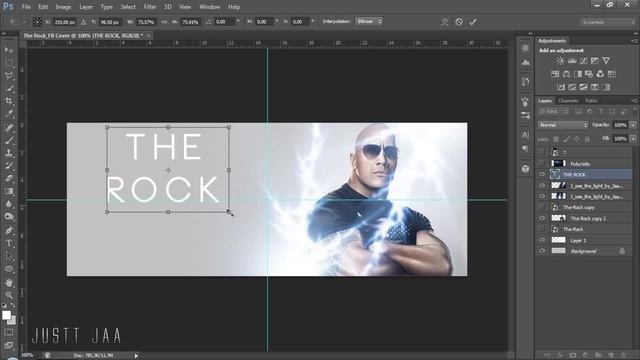Open the Filter menu

(150, 7)
